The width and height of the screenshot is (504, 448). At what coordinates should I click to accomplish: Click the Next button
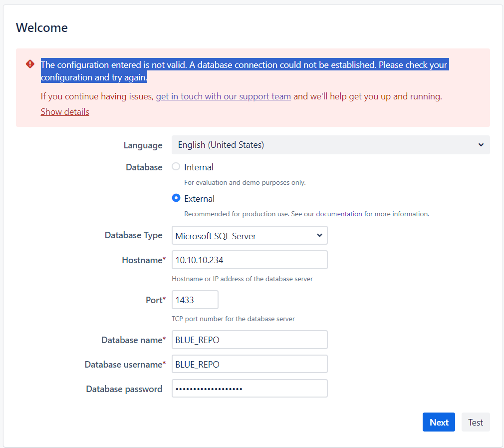point(439,422)
